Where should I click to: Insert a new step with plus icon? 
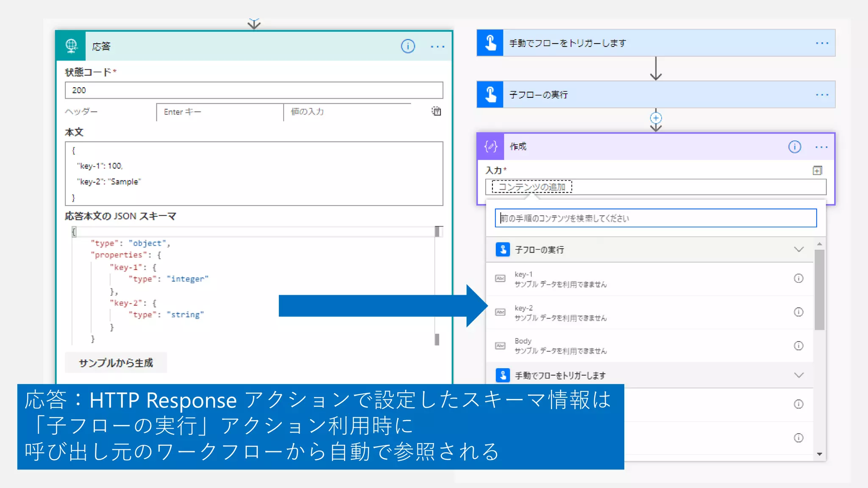click(656, 118)
